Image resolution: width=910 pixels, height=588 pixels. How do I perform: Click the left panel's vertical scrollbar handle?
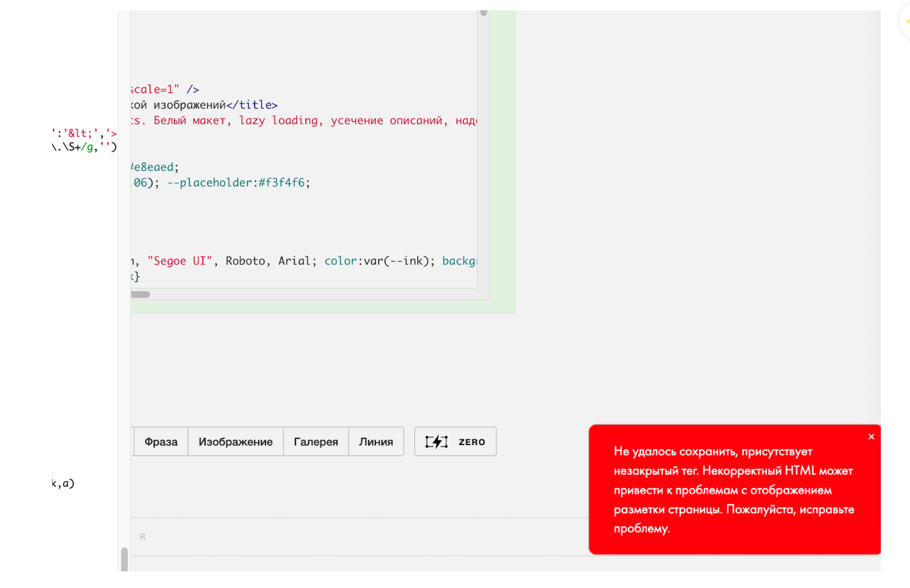(x=124, y=558)
